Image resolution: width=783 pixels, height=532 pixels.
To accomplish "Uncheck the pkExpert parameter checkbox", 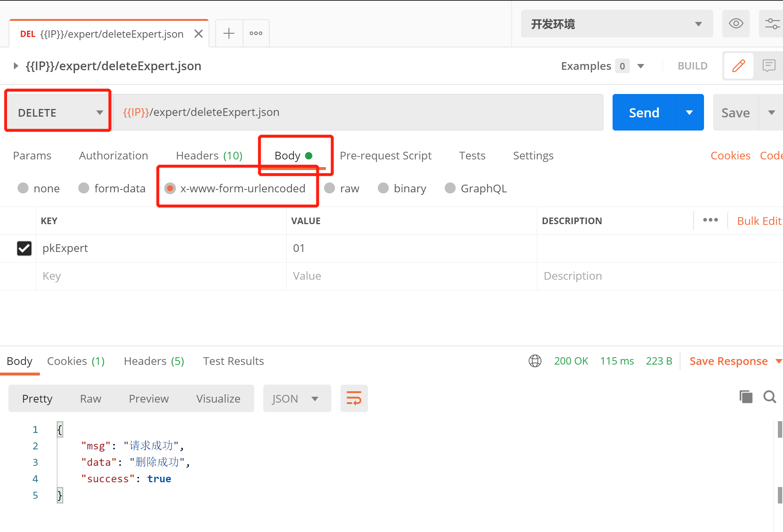I will coord(24,248).
